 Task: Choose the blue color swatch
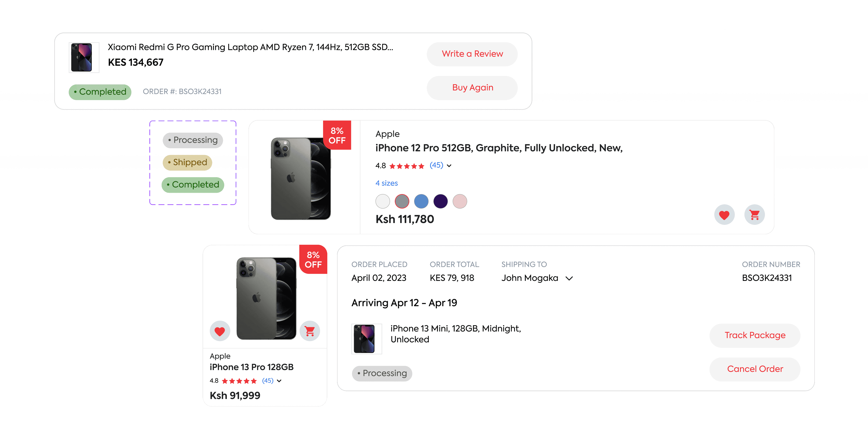[421, 202]
